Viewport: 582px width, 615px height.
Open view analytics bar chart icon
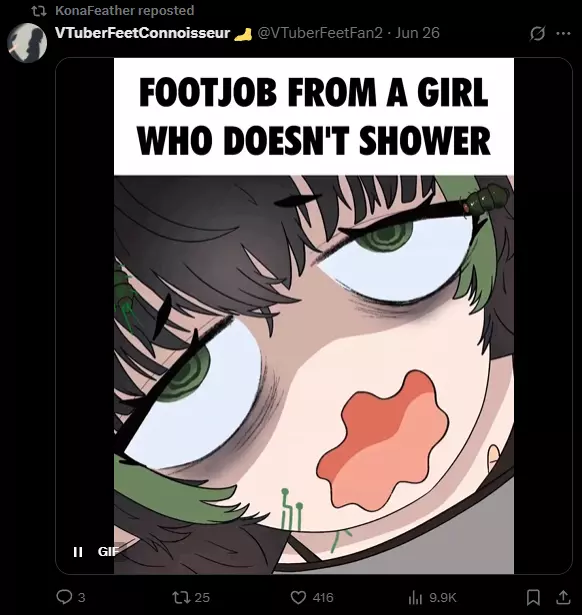(415, 598)
